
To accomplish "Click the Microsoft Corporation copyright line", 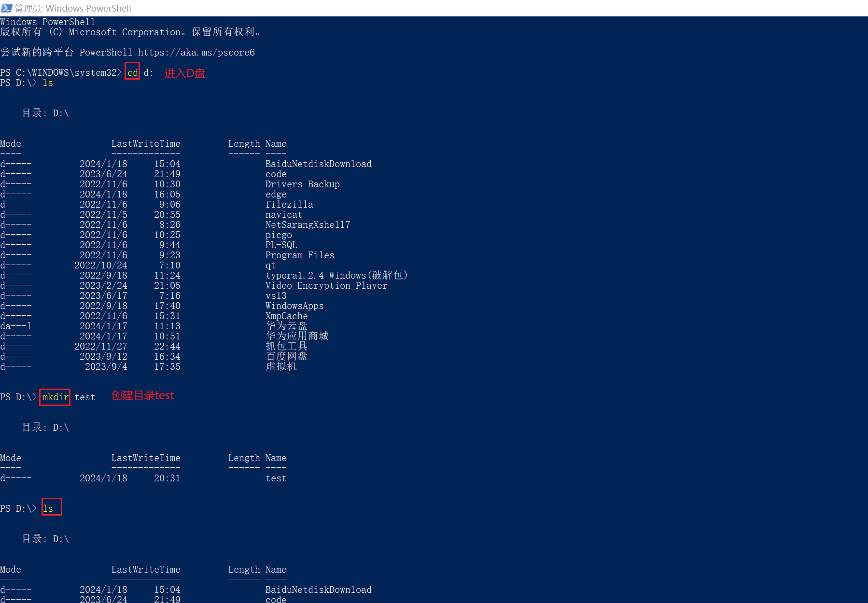I will point(130,32).
